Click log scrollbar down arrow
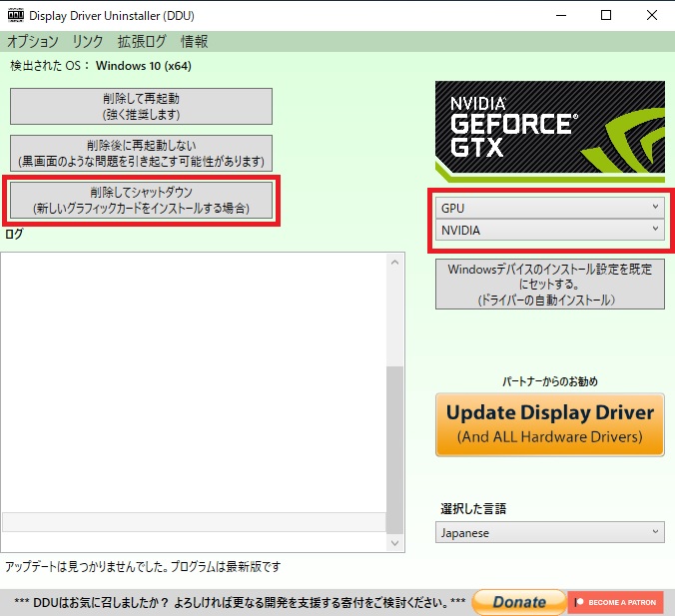The image size is (675, 616). (394, 543)
